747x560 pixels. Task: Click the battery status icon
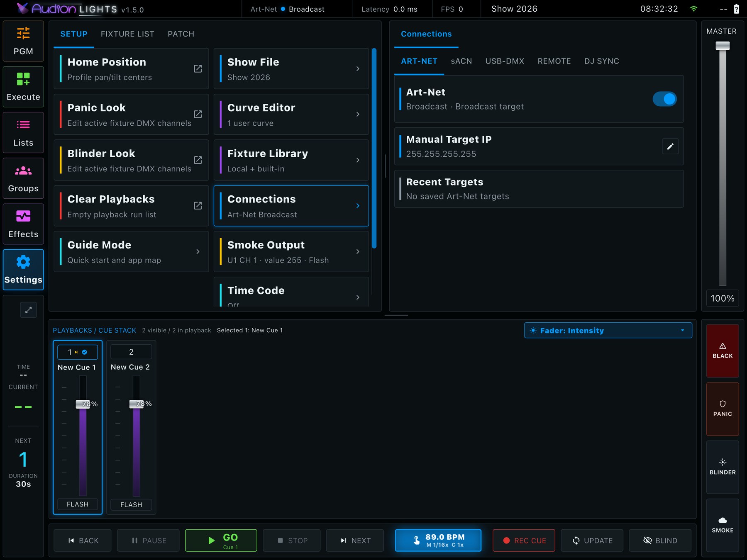pos(737,9)
